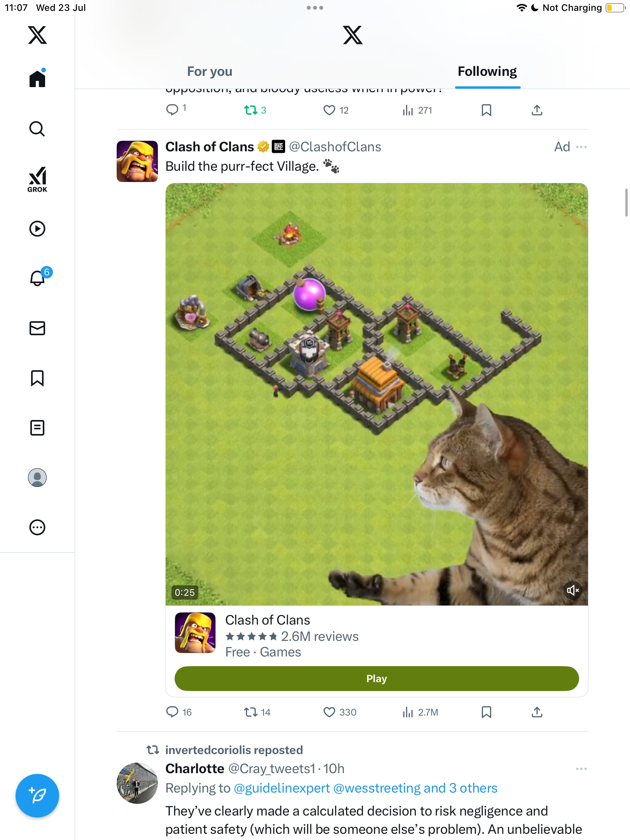630x840 pixels.
Task: Open the notifications bell with 6 badge
Action: (x=39, y=278)
